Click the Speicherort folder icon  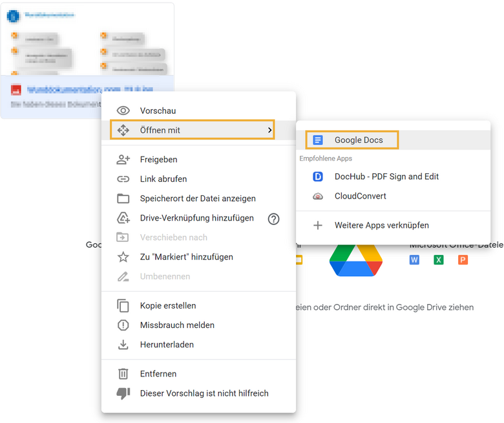(x=123, y=199)
